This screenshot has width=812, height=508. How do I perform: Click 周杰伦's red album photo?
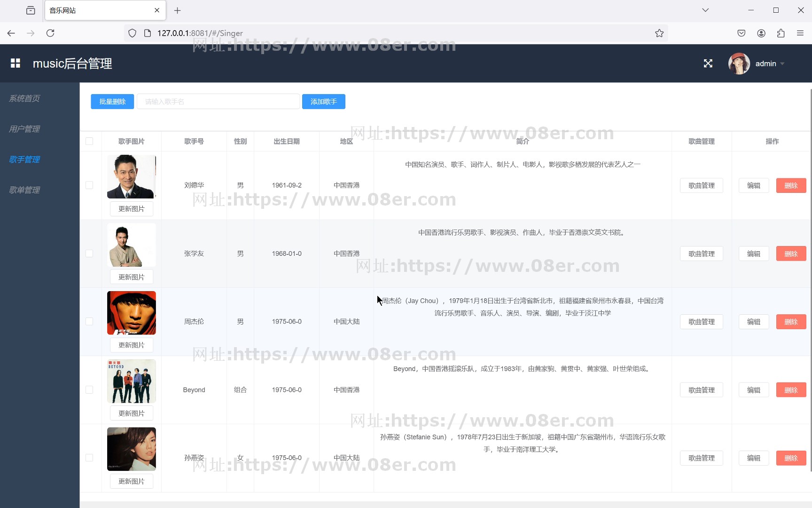coord(132,313)
